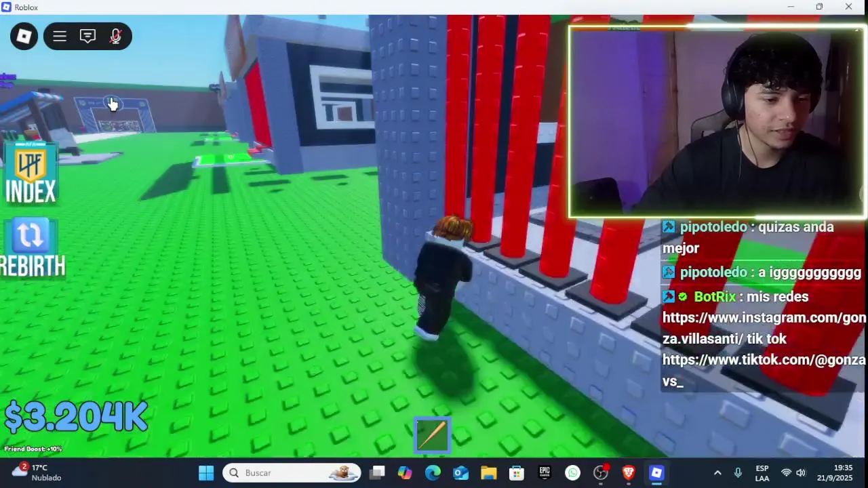Open the volume control in the tray
The width and height of the screenshot is (868, 488).
click(801, 473)
